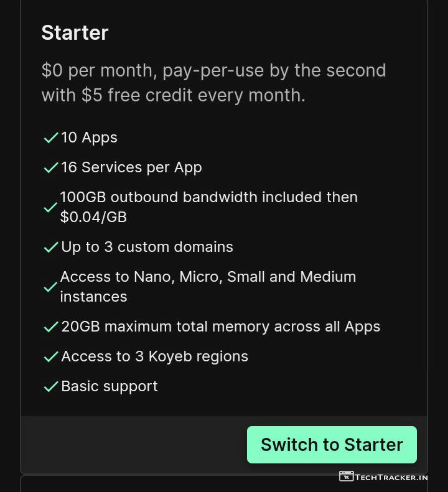Click Up to 3 custom domains text
This screenshot has width=448, height=492.
(x=147, y=247)
